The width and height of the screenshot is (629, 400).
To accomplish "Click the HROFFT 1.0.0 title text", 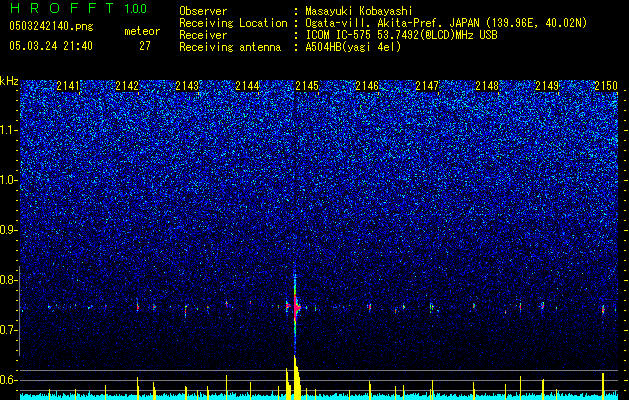I will [78, 8].
